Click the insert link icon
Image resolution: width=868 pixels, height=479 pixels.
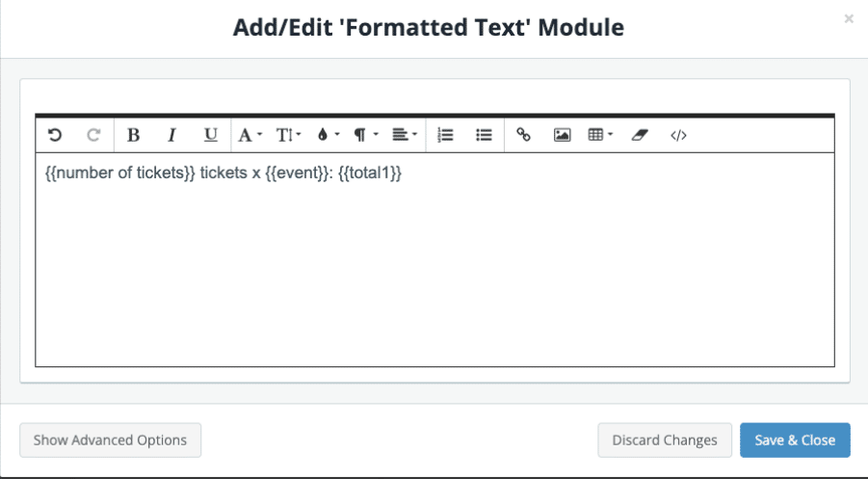pos(524,135)
